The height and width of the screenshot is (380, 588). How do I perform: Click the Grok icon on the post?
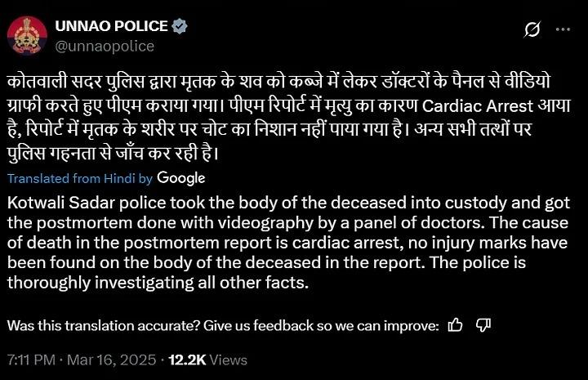532,29
